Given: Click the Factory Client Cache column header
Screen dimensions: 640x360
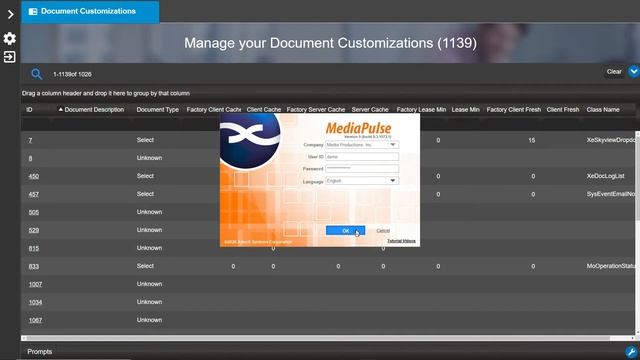Looking at the screenshot, I should click(213, 110).
